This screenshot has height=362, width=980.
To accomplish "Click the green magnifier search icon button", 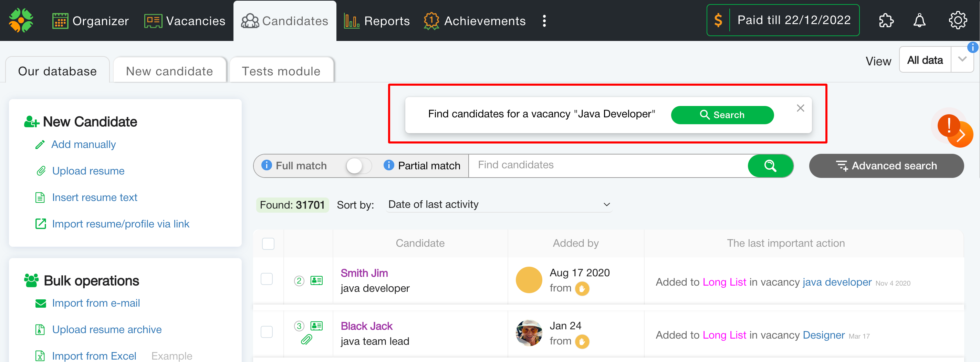I will point(770,166).
